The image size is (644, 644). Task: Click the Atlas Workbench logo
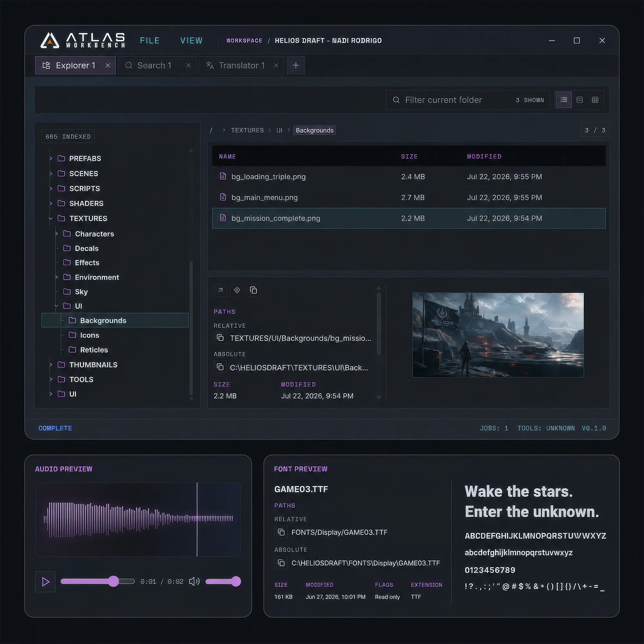point(82,40)
